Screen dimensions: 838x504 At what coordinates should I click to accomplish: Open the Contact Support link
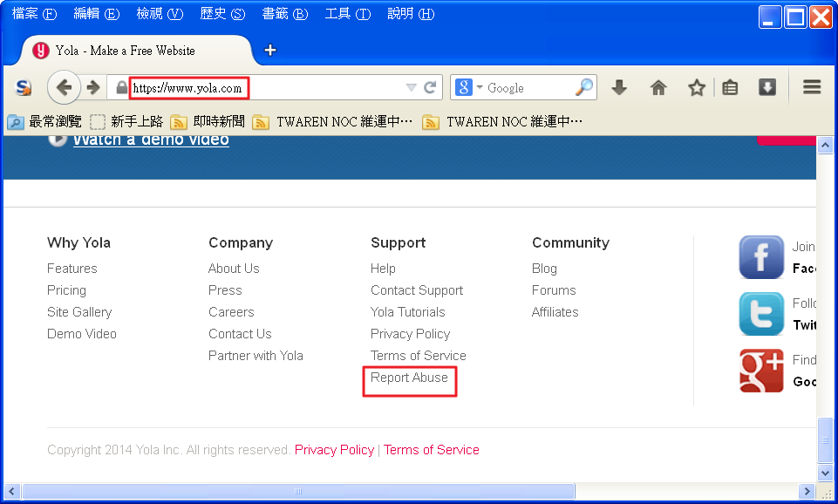coord(417,290)
